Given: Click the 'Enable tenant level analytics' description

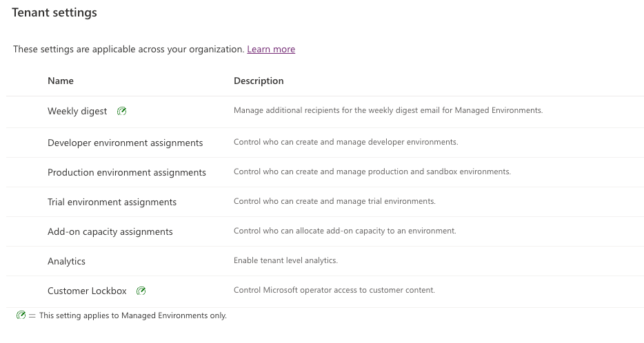Looking at the screenshot, I should point(286,260).
